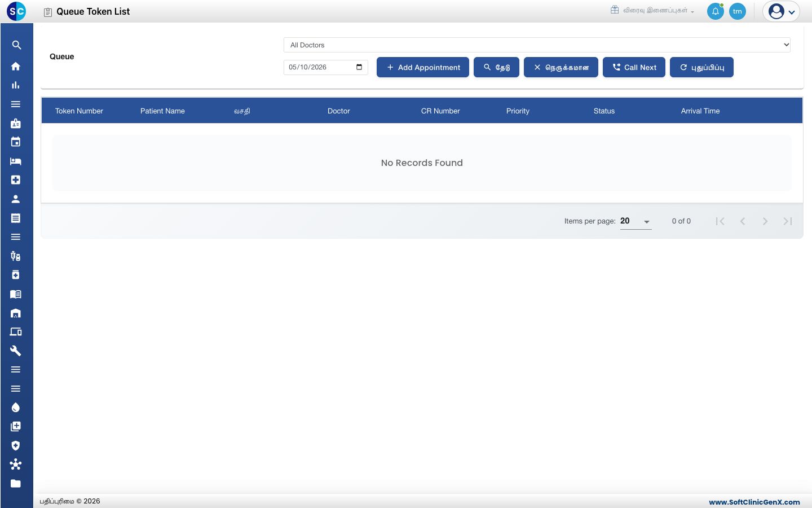Image resolution: width=812 pixels, height=508 pixels.
Task: Click the 'tm' language circle button
Action: 738,11
